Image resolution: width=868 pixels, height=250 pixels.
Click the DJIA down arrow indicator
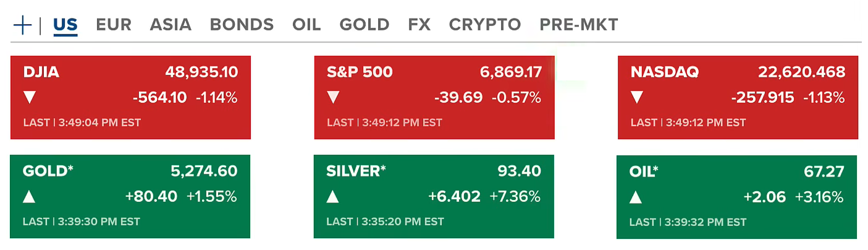[30, 97]
